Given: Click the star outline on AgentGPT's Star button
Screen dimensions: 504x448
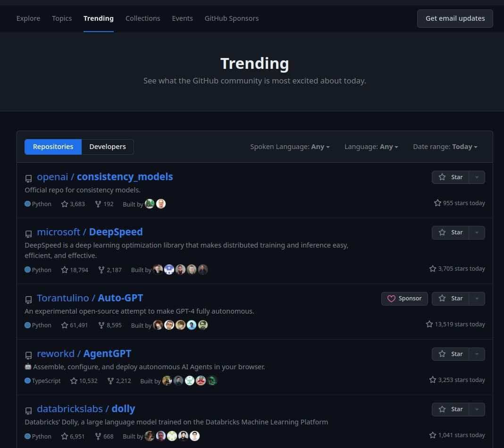Looking at the screenshot, I should point(442,354).
